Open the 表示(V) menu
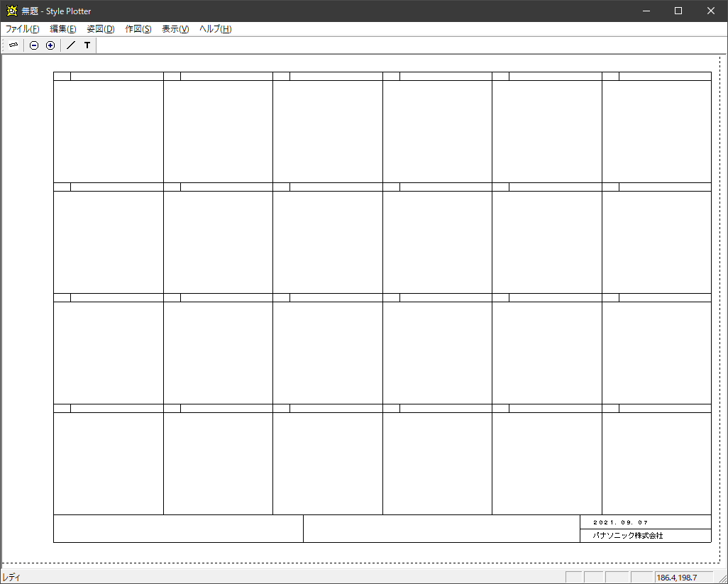 point(175,29)
